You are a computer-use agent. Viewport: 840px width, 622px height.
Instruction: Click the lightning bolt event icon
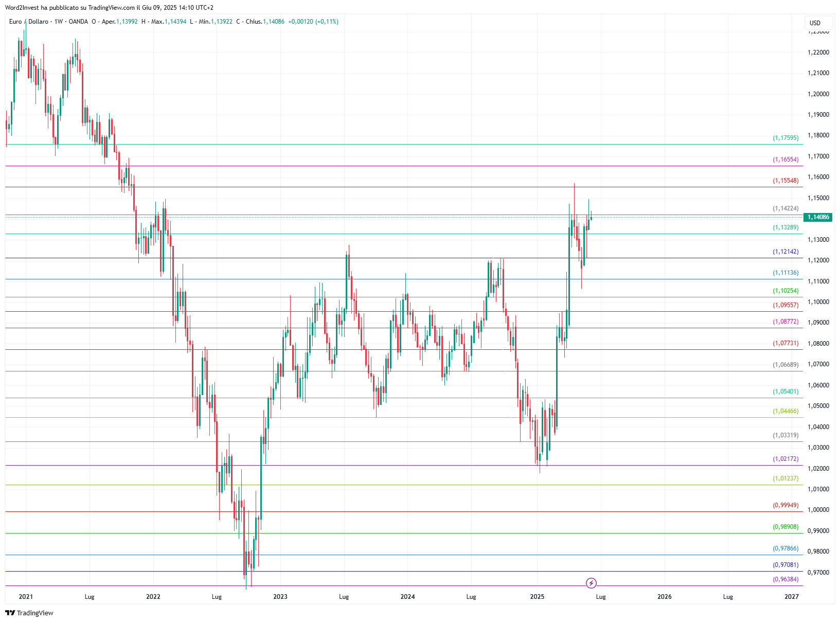point(591,583)
